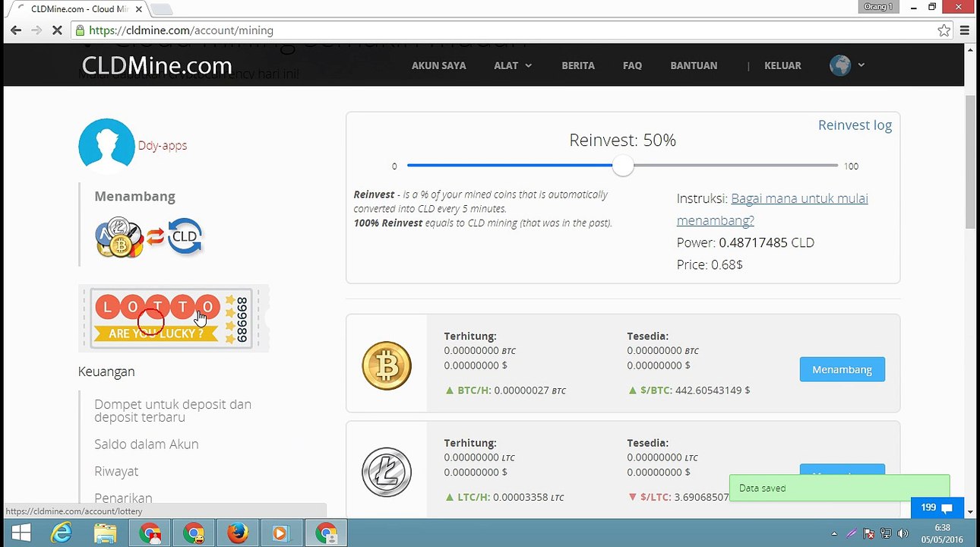Click the 'LTC/H: 0.00003358 LTC' rate

pyautogui.click(x=504, y=498)
